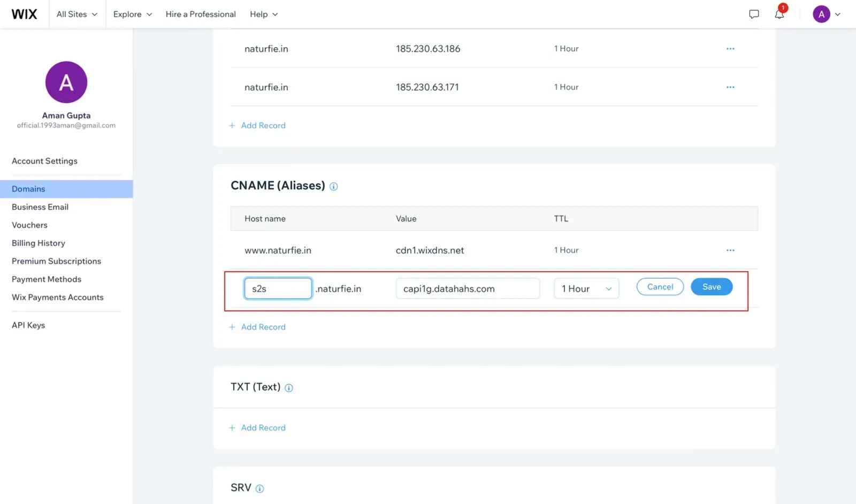
Task: Expand the Help menu
Action: pos(264,14)
